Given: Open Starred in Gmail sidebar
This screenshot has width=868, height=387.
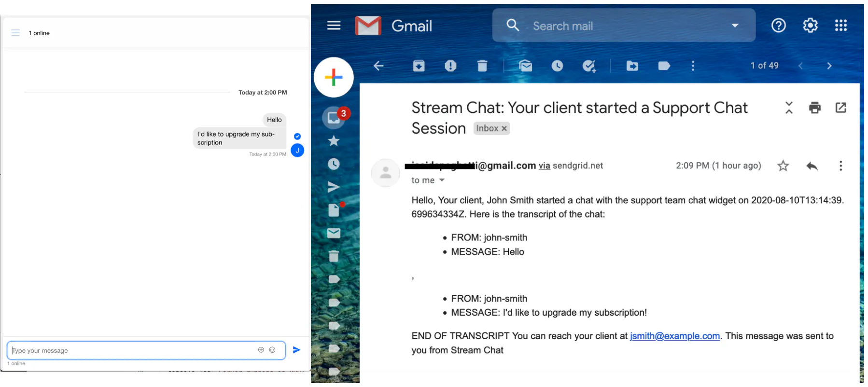Looking at the screenshot, I should click(x=334, y=141).
